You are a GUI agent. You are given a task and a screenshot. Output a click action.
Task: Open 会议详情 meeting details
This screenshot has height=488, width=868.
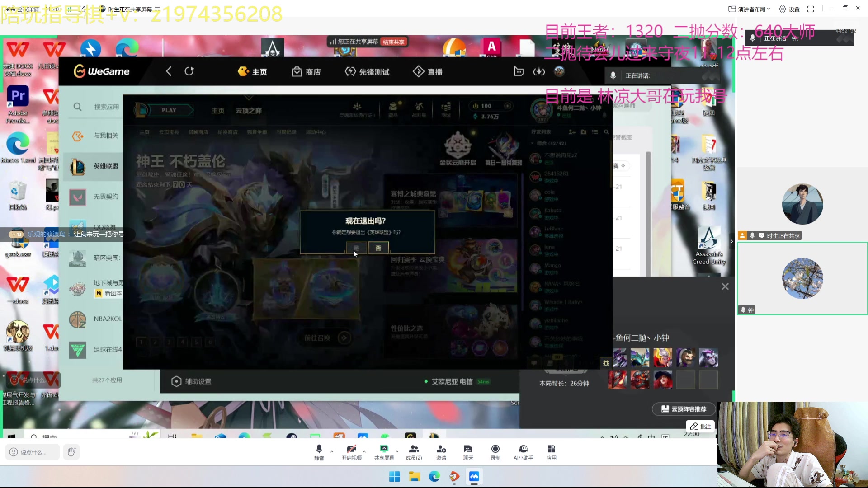[24, 9]
